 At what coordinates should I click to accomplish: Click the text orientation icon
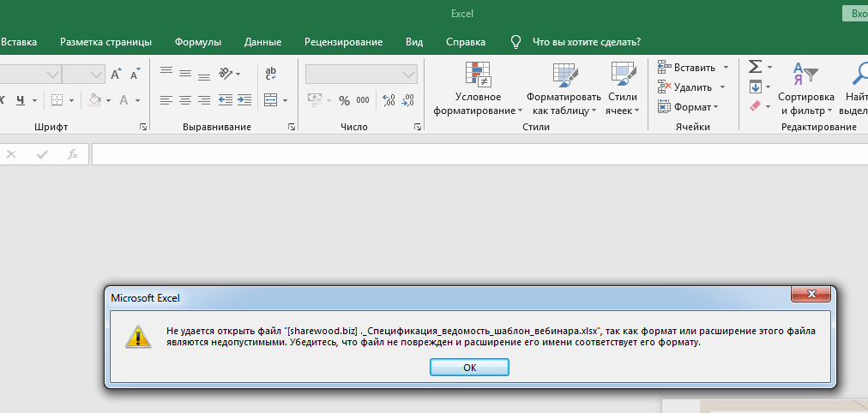tap(226, 73)
